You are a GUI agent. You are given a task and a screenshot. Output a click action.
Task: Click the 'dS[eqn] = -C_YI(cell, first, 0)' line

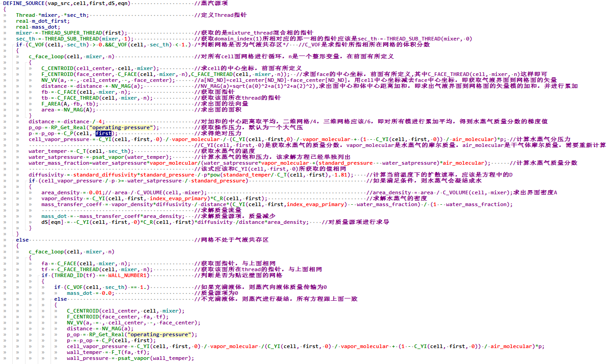(x=175, y=222)
